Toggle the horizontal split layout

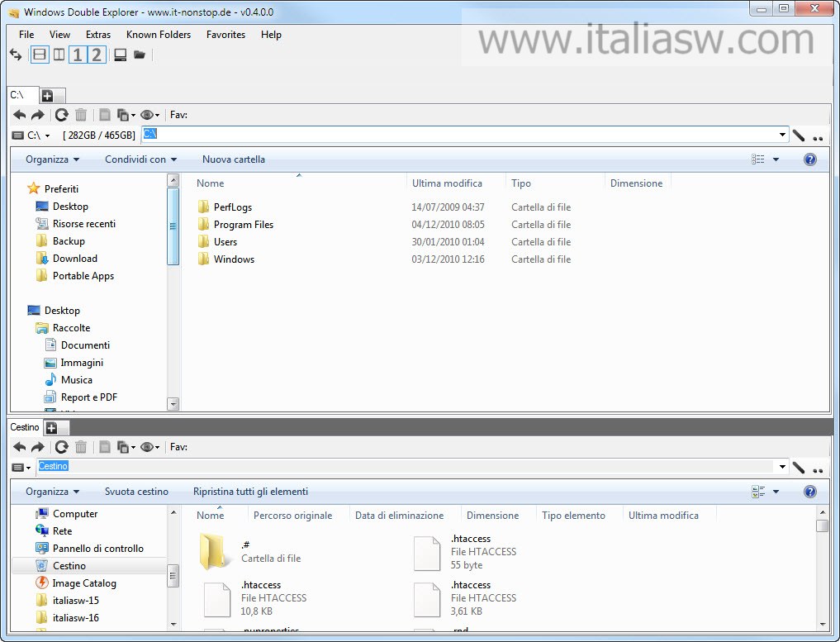(40, 55)
